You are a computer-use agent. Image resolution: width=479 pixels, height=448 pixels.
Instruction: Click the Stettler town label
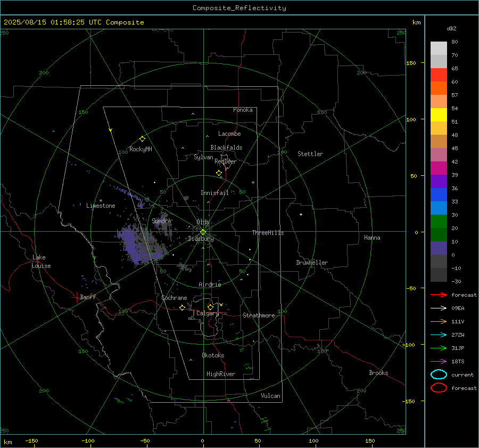pyautogui.click(x=310, y=154)
